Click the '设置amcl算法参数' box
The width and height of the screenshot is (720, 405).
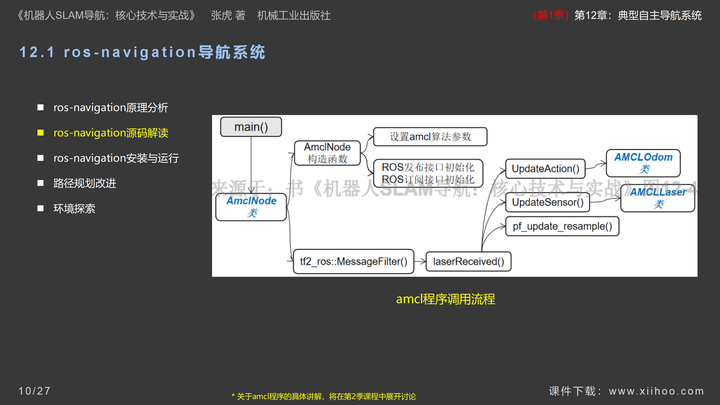coord(430,137)
